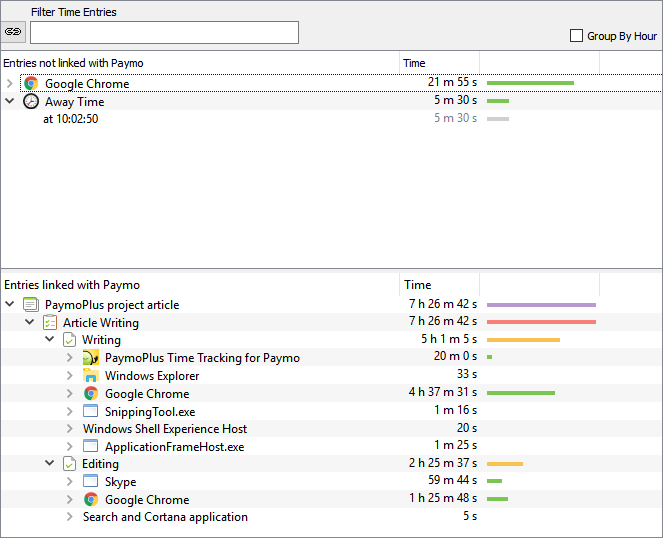663x538 pixels.
Task: Click the PaymoPlus project article icon
Action: [31, 304]
